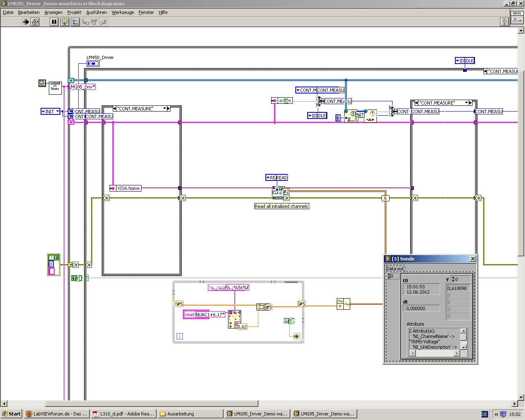Viewport: 525px width, 420px height.
Task: Open L310_d.pdf Adobe Reader from taskbar
Action: coord(123,414)
